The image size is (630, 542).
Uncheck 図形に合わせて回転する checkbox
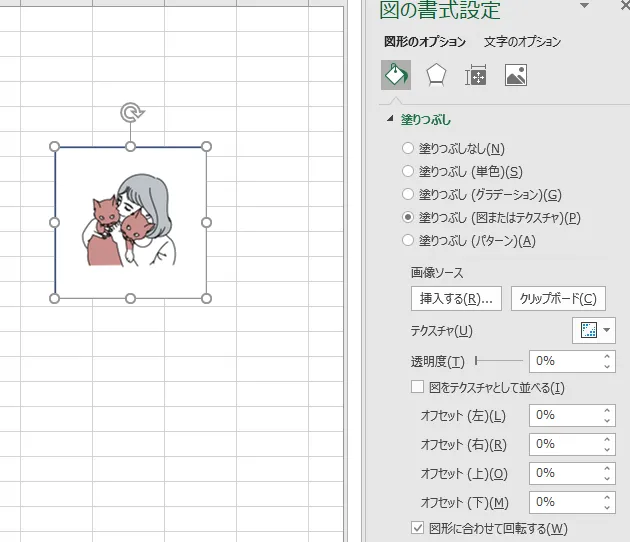pyautogui.click(x=417, y=528)
